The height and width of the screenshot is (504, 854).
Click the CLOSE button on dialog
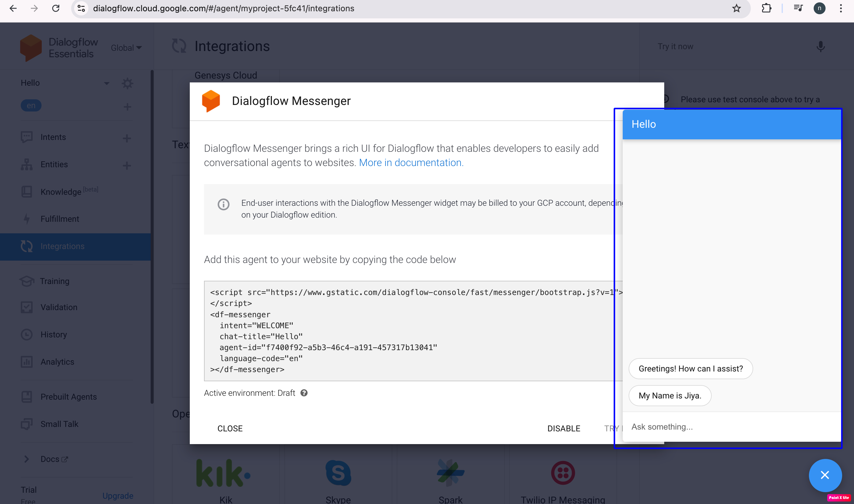230,428
